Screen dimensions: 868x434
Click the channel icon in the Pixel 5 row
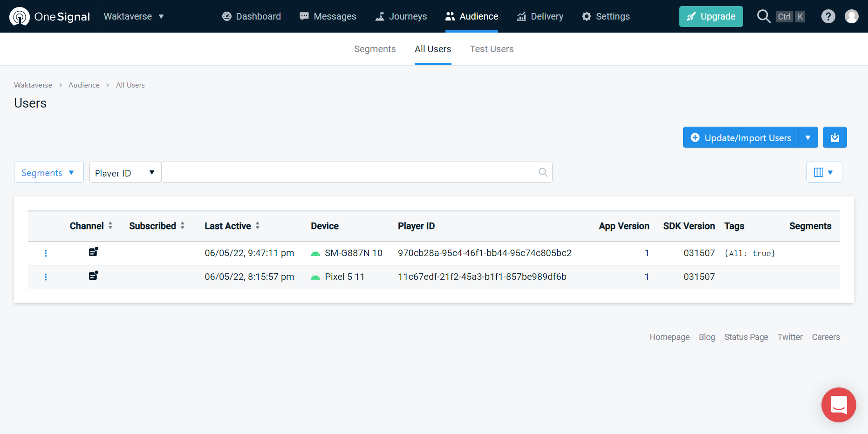93,276
